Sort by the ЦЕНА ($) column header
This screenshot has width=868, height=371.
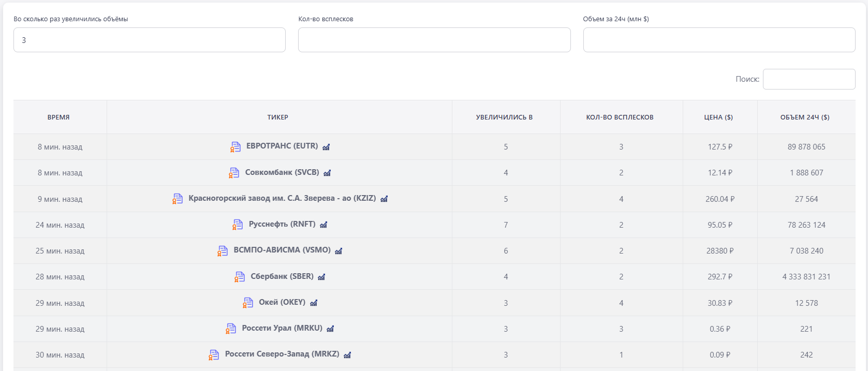tap(718, 117)
